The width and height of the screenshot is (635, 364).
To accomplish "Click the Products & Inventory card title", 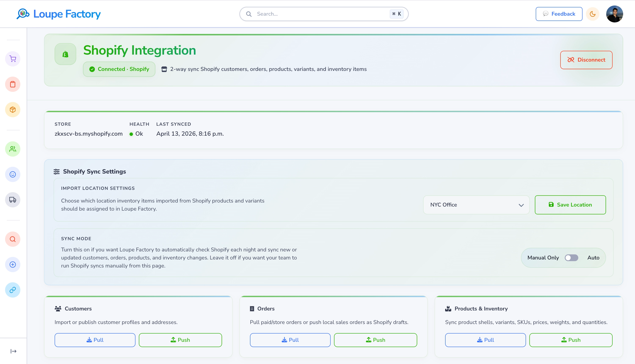I will (x=481, y=309).
